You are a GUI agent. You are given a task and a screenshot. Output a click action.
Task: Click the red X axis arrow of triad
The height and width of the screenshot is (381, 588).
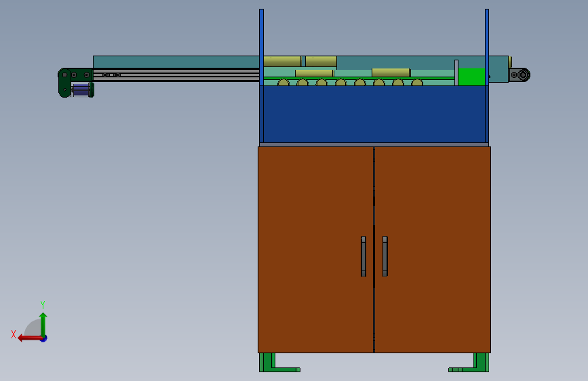(31, 338)
